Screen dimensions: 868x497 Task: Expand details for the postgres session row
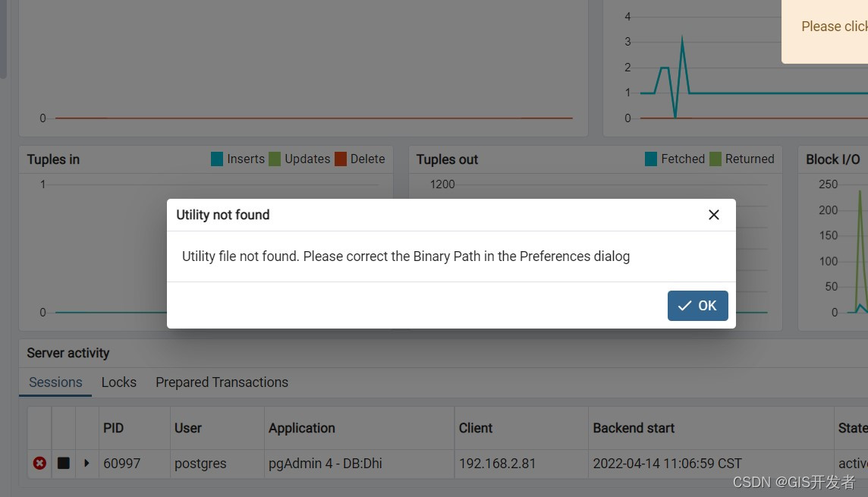pos(87,463)
